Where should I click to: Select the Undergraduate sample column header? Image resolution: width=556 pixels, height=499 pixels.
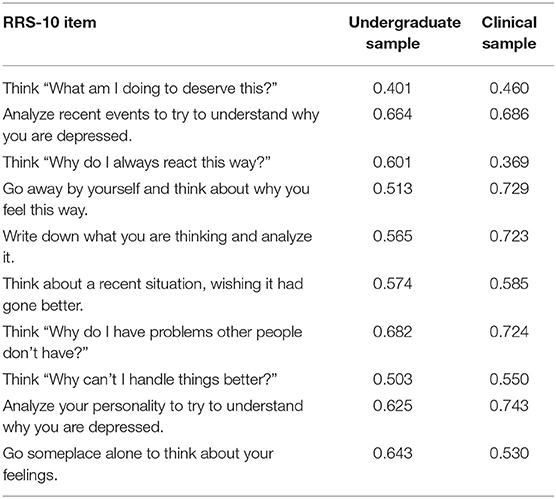click(x=405, y=33)
